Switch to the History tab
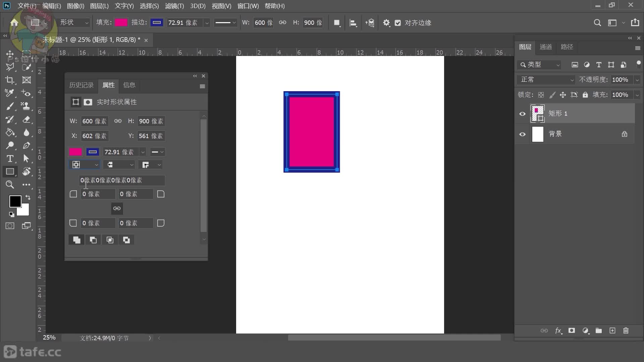The width and height of the screenshot is (644, 362). click(82, 85)
